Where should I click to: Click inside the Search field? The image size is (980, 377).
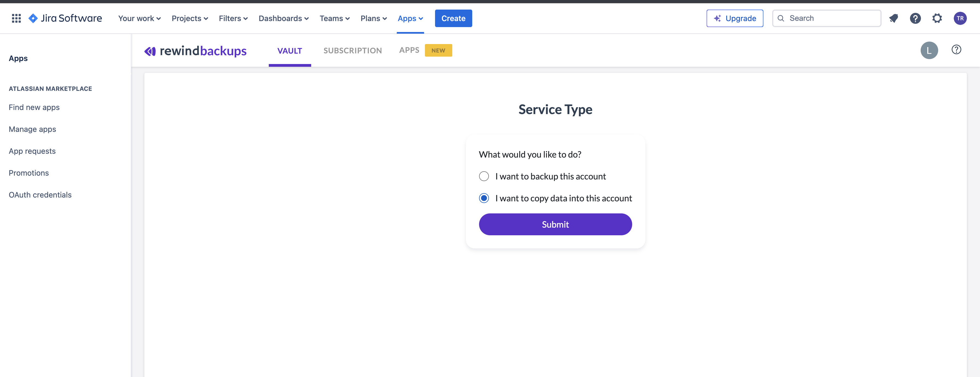tap(826, 18)
